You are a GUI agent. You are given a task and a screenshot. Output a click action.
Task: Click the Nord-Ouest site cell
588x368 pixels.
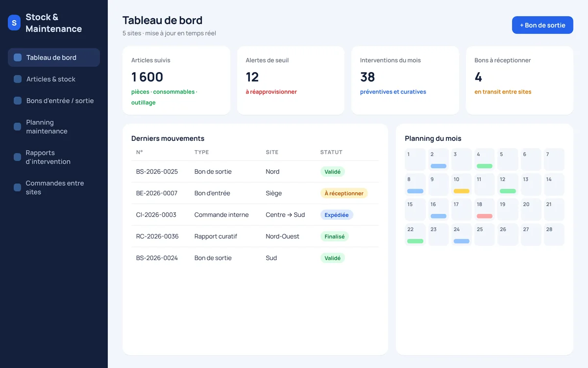click(x=283, y=237)
